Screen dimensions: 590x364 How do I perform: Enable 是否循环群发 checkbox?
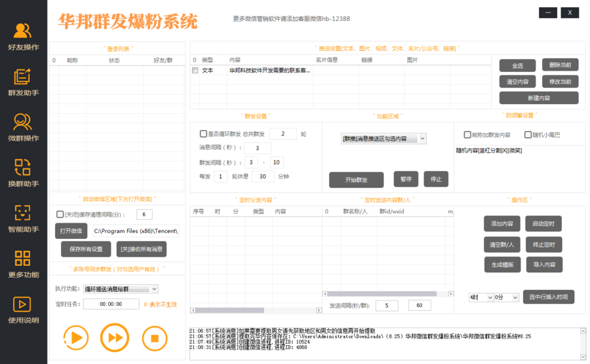pyautogui.click(x=203, y=134)
